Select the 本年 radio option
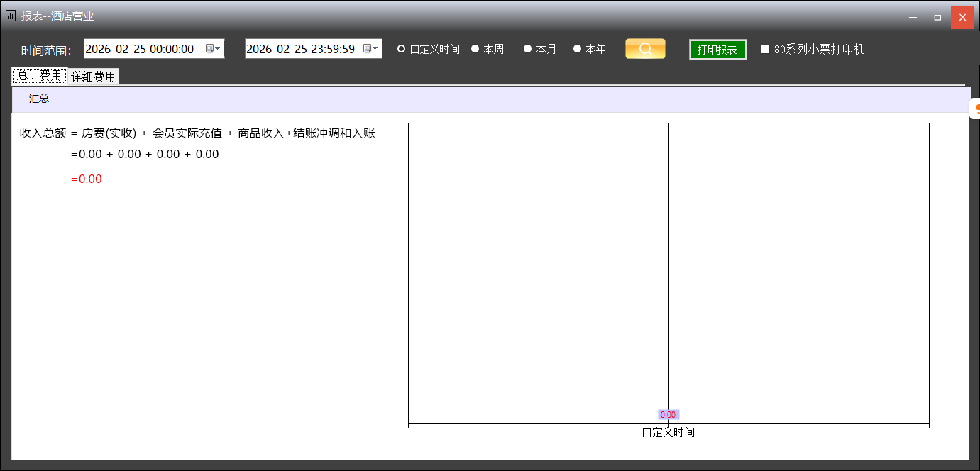 (x=578, y=49)
